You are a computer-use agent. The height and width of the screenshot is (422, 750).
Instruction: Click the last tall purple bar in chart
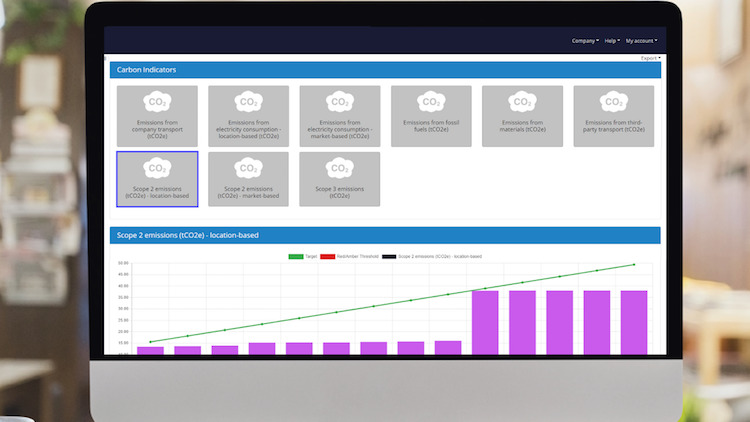coord(633,321)
